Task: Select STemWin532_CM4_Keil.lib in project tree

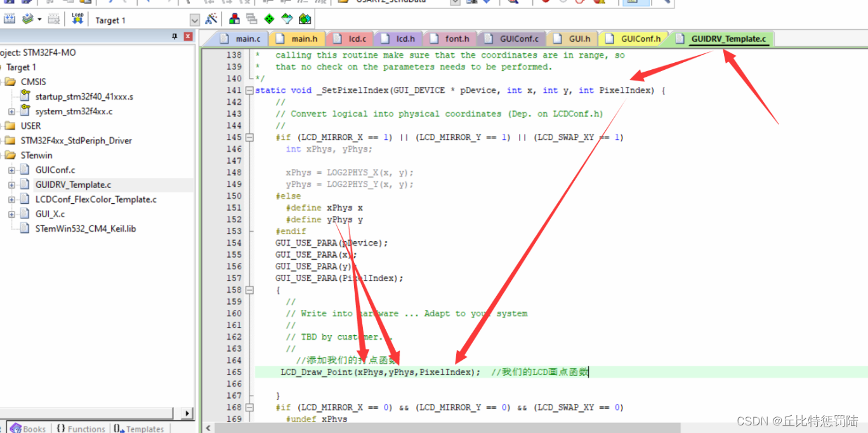Action: (x=86, y=229)
